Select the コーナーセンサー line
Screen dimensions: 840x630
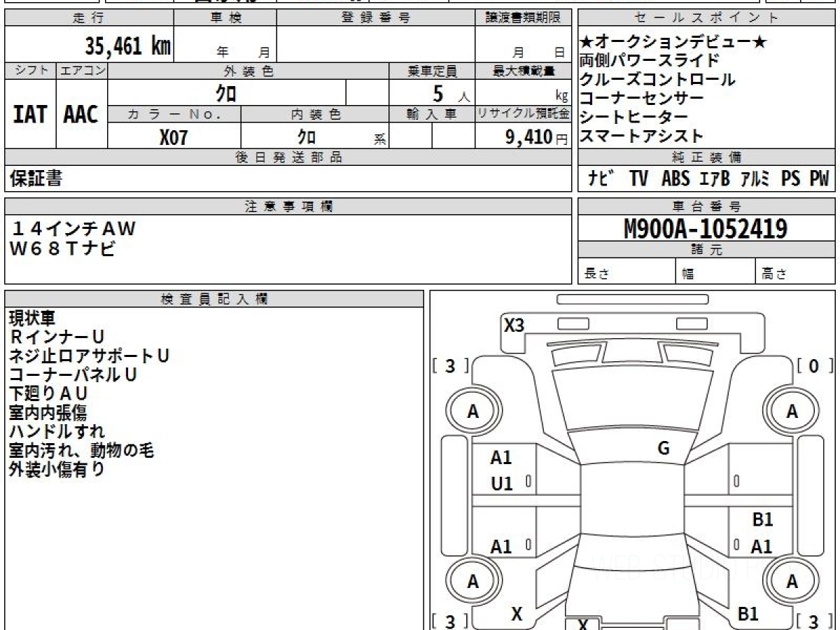[641, 99]
